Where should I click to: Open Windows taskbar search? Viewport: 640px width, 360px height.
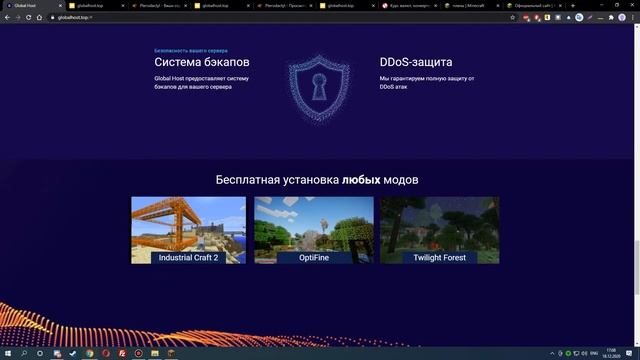tap(24, 353)
